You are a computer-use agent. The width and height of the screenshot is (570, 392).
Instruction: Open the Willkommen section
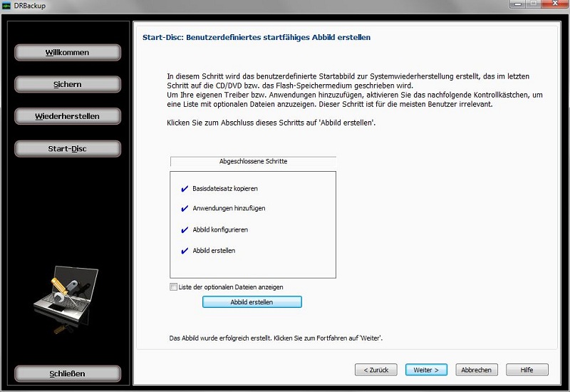(x=68, y=52)
